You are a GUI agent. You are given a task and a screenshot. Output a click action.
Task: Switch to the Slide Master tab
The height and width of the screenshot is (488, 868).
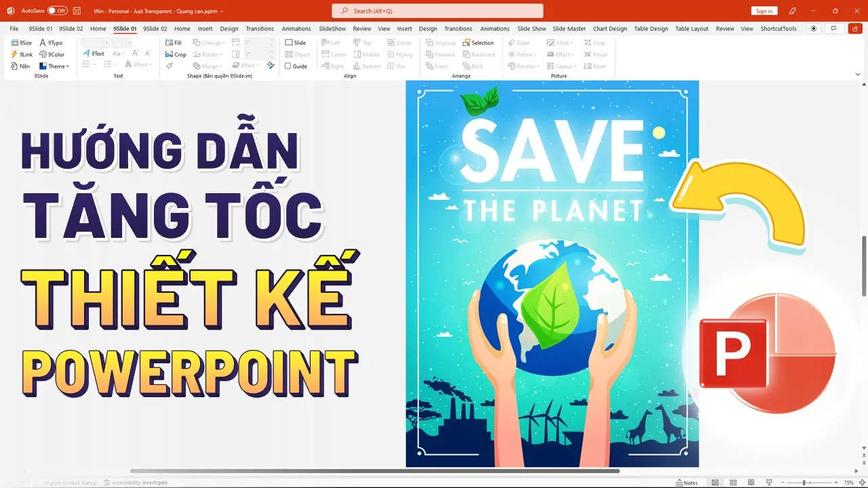pyautogui.click(x=569, y=28)
